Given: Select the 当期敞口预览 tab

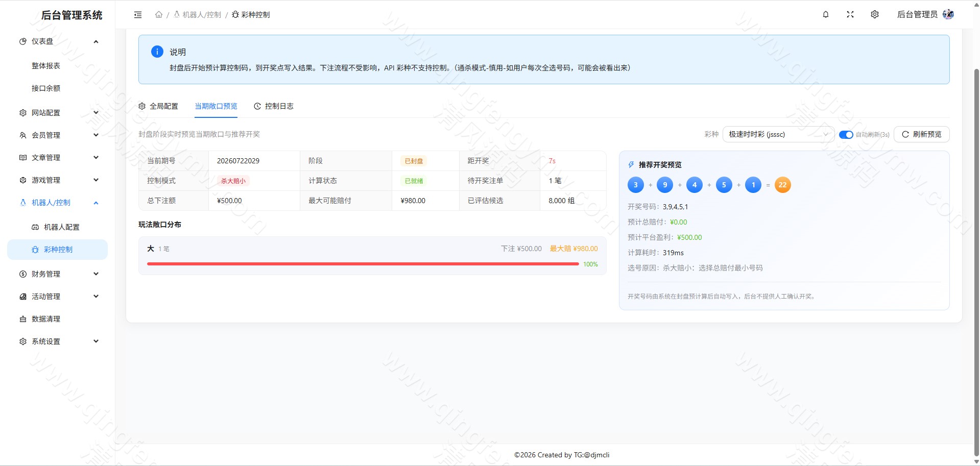Looking at the screenshot, I should (216, 106).
